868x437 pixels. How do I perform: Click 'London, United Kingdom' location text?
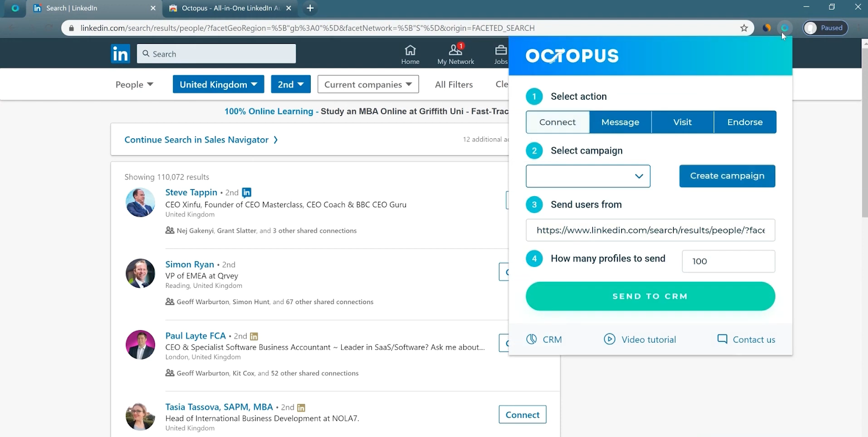(203, 357)
